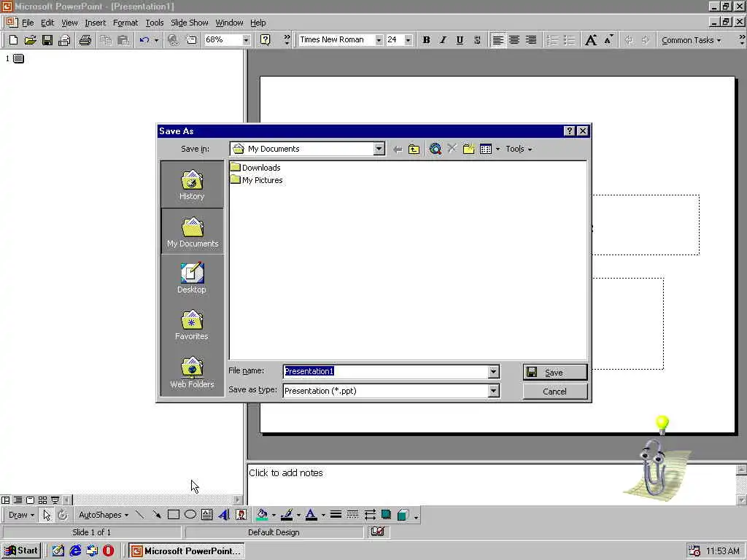Click the Create New Folder icon
This screenshot has height=560, width=747.
[469, 149]
